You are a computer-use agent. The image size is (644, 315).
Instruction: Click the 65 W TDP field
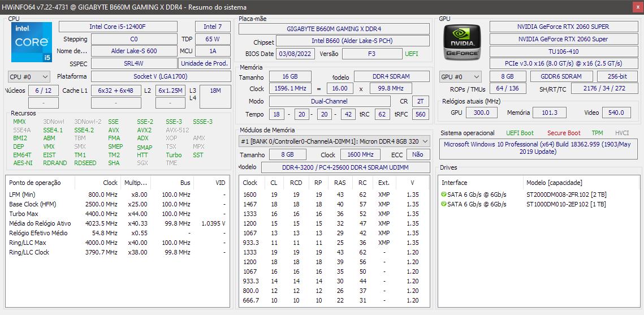(x=213, y=39)
